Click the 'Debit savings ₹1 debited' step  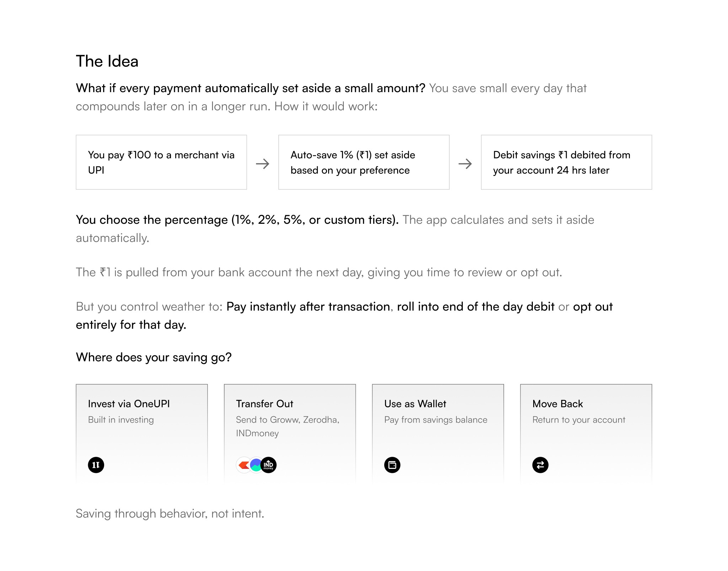click(566, 162)
